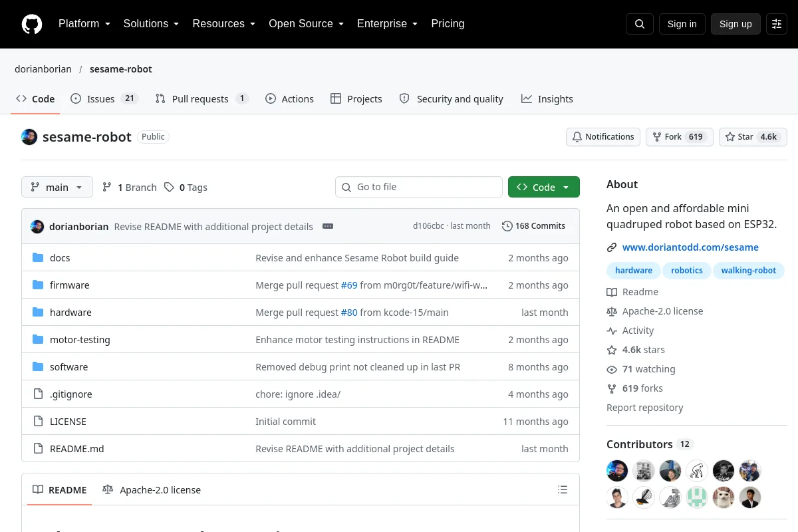The image size is (798, 532).
Task: Expand the Platform menu
Action: pyautogui.click(x=84, y=24)
